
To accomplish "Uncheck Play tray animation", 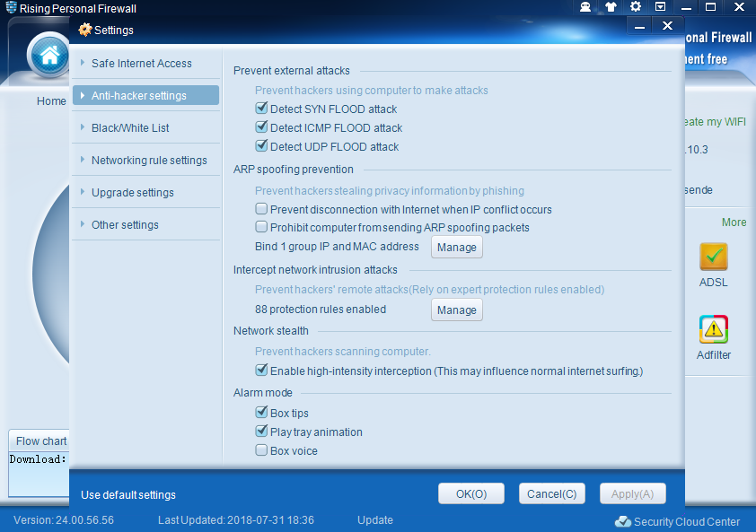I will (261, 431).
